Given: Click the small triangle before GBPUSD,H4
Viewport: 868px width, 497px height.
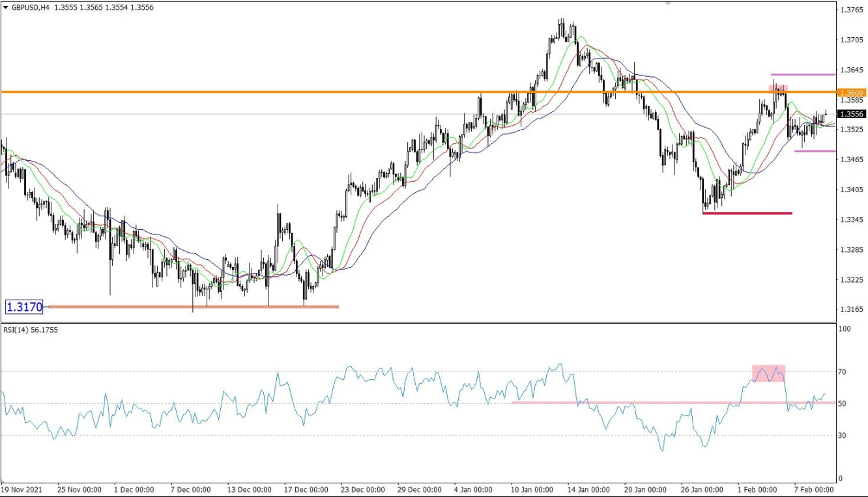Looking at the screenshot, I should 6,8.
